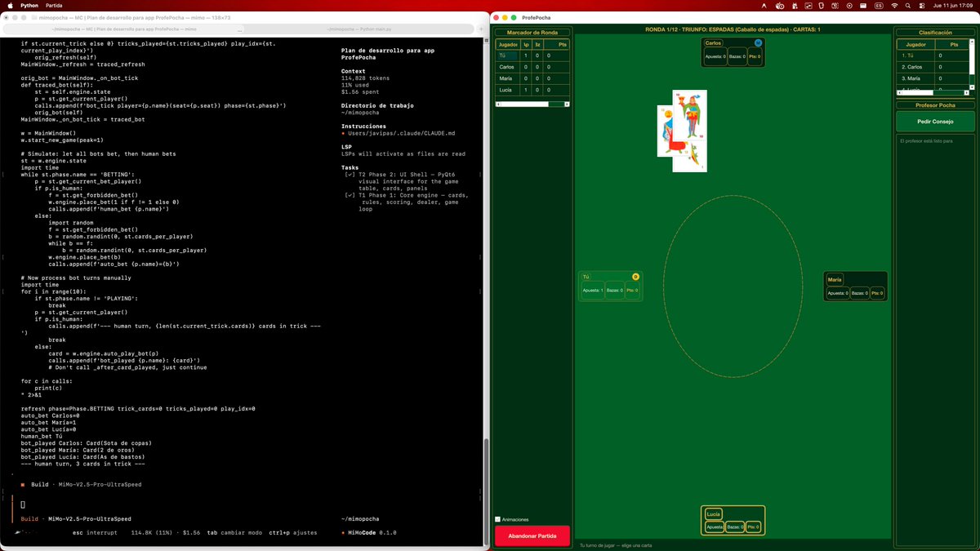Select the partially hidden oros card
980x551 pixels.
[666, 131]
